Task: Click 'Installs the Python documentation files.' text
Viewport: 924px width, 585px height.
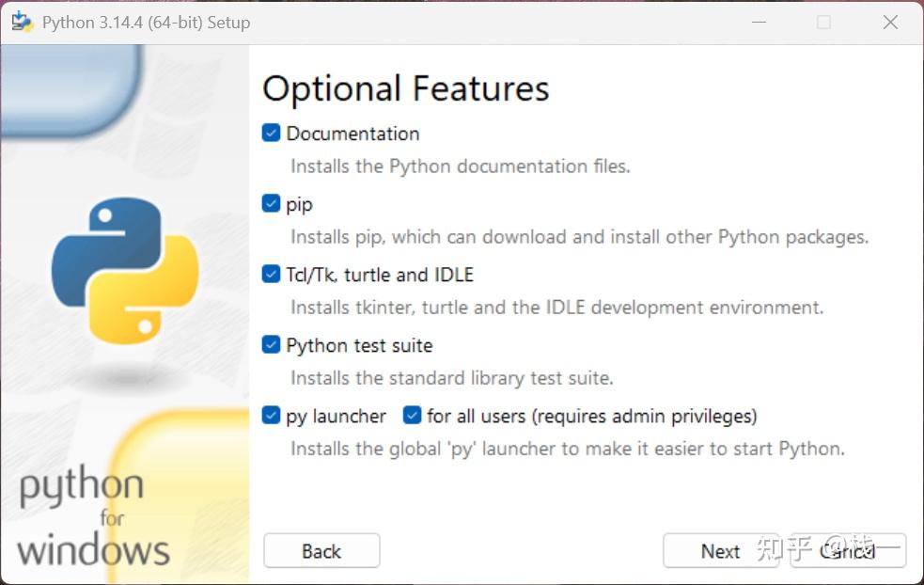Action: click(461, 166)
